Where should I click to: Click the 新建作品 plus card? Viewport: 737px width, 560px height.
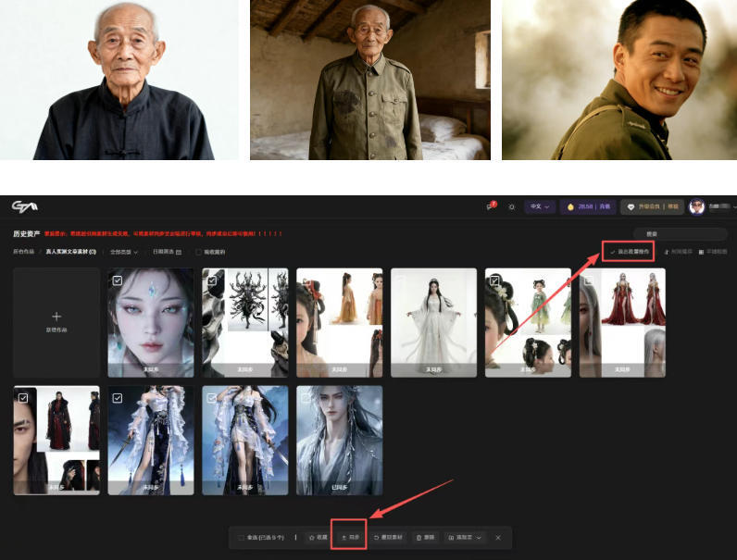[56, 321]
